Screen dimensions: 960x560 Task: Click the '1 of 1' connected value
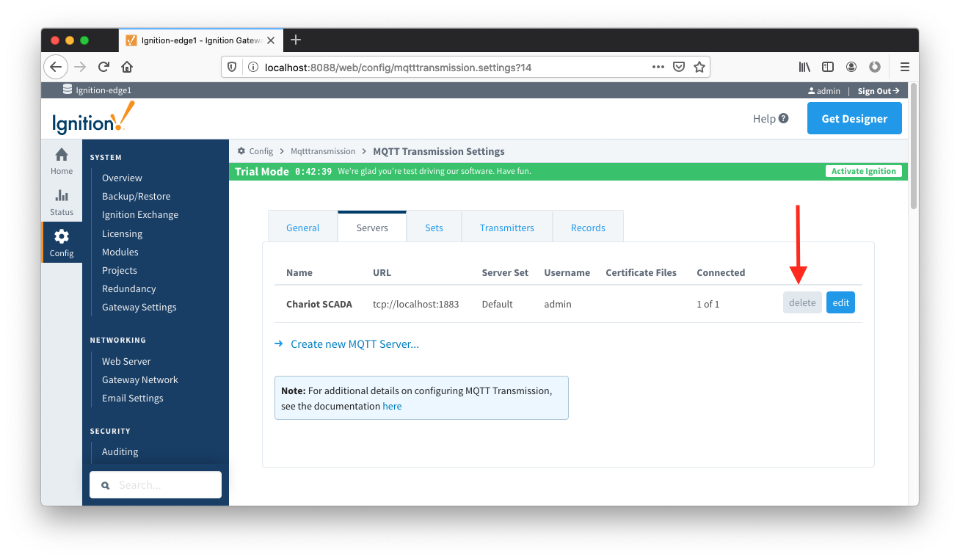pos(708,304)
